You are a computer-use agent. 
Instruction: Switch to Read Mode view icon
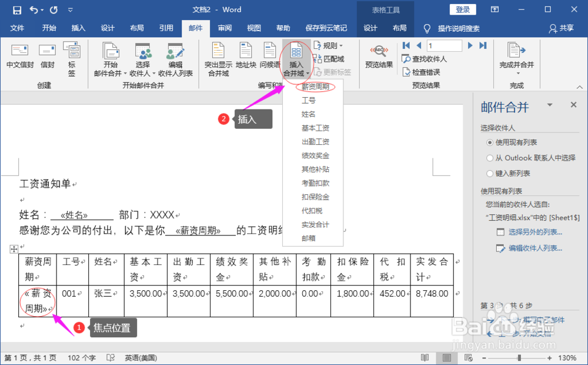pyautogui.click(x=425, y=357)
